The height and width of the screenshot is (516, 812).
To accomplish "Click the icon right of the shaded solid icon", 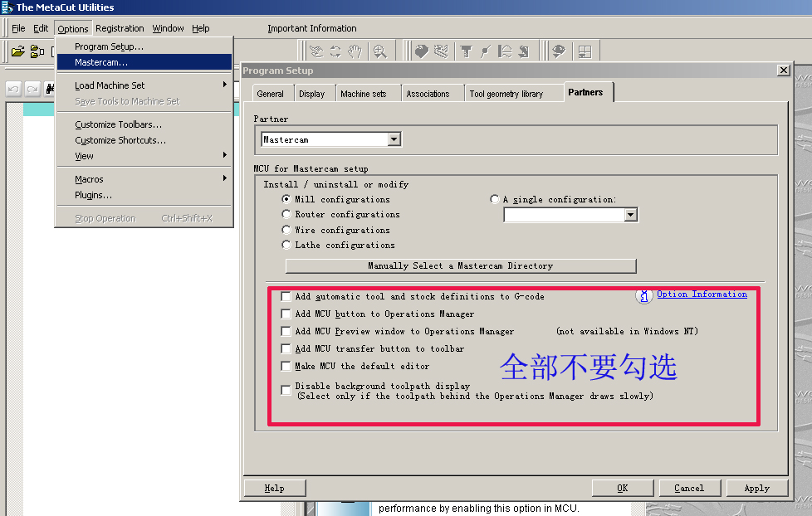I will point(441,51).
